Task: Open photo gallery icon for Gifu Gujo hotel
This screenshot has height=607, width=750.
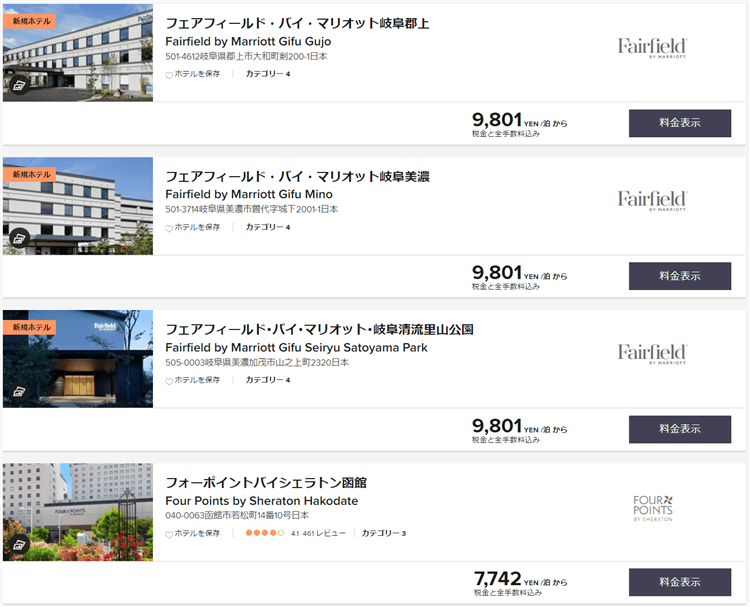Action: coord(20,85)
